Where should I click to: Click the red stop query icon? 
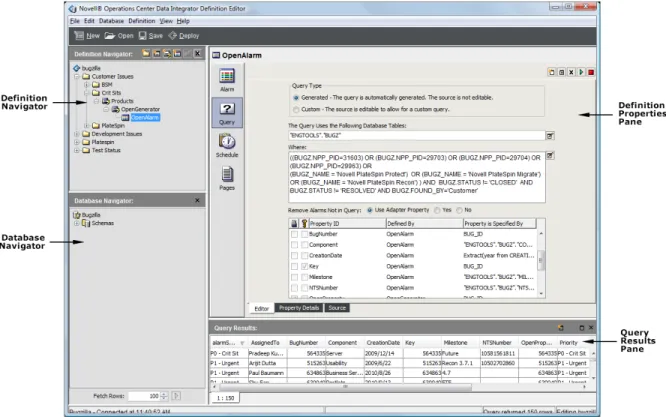click(591, 72)
